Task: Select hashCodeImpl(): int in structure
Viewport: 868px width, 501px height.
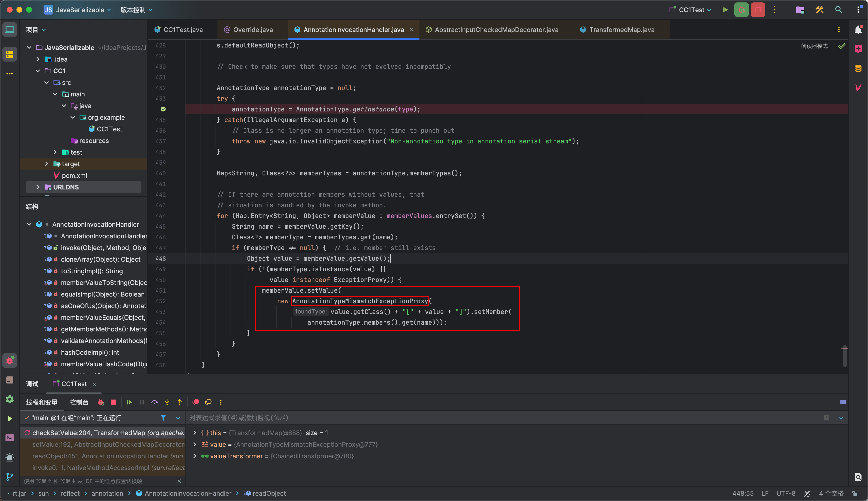Action: tap(90, 352)
